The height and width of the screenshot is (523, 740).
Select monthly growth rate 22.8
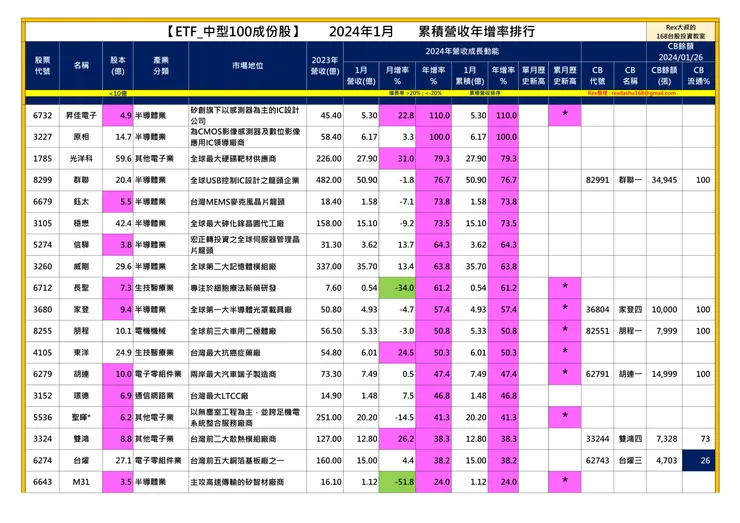click(x=397, y=115)
